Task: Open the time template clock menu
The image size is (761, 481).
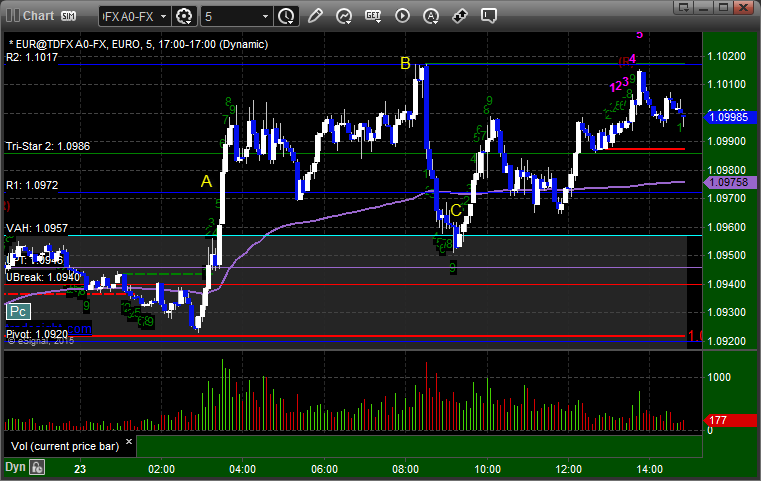Action: (286, 17)
